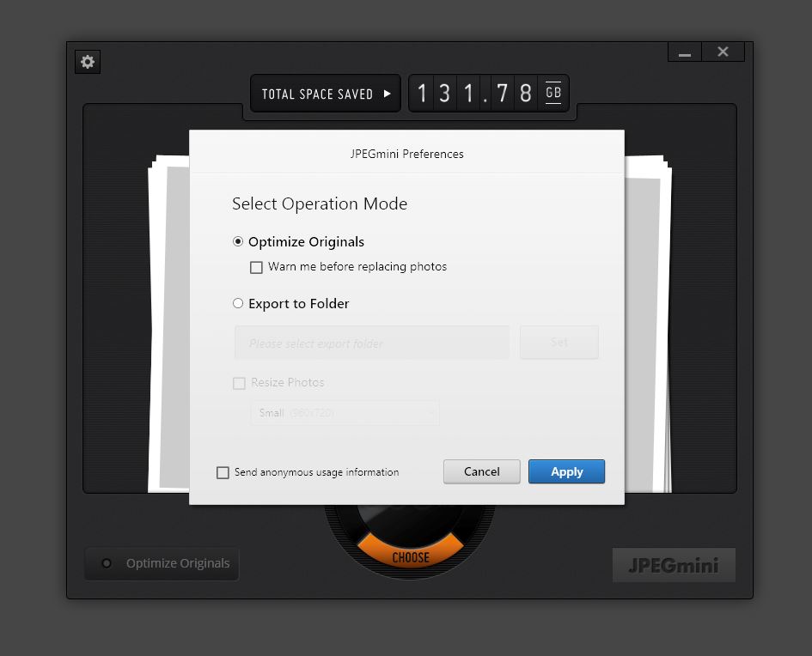The height and width of the screenshot is (656, 812).
Task: Click the Optimize Originals mode indicator
Action: [162, 563]
